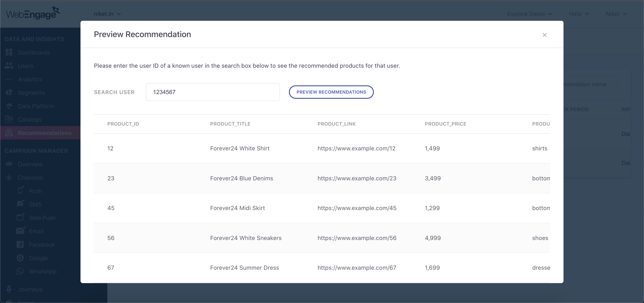Click the Preview Recommendations button
Screen dimensions: 644x303
(x=331, y=92)
